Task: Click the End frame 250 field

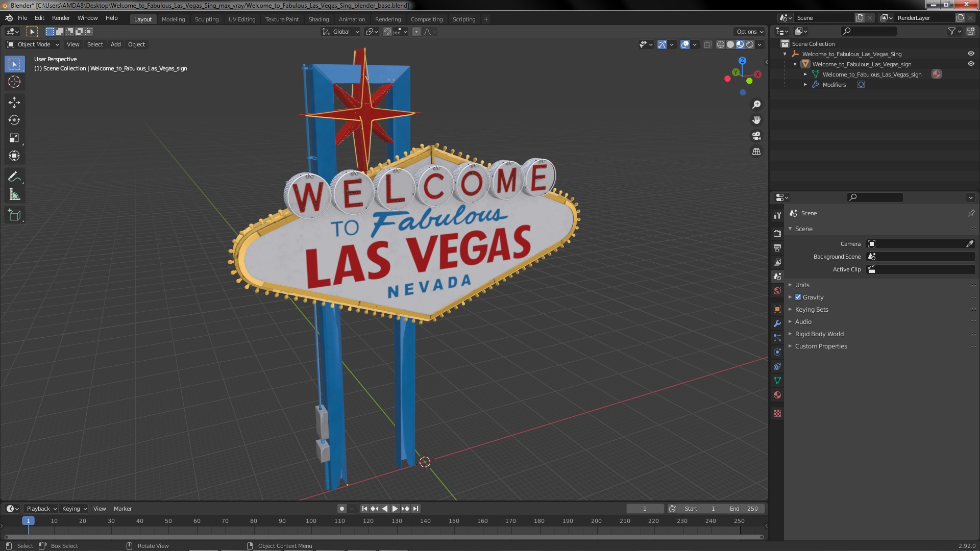Action: (x=744, y=509)
